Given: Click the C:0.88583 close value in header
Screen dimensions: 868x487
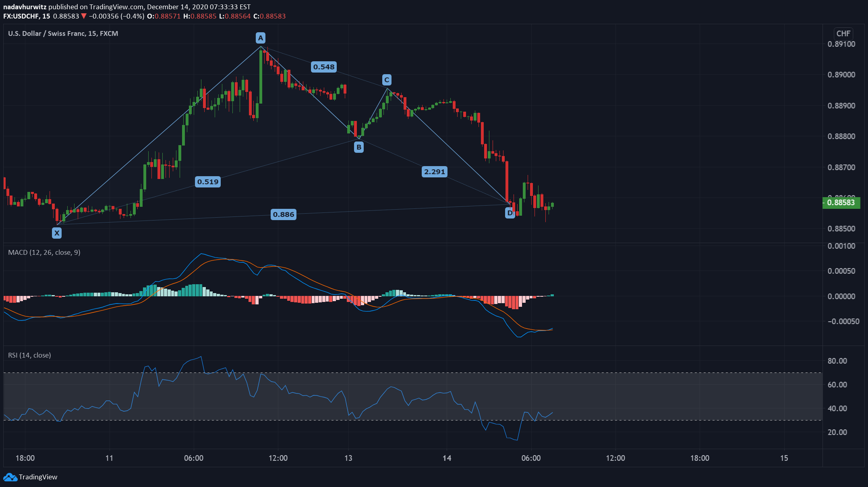Looking at the screenshot, I should (269, 16).
